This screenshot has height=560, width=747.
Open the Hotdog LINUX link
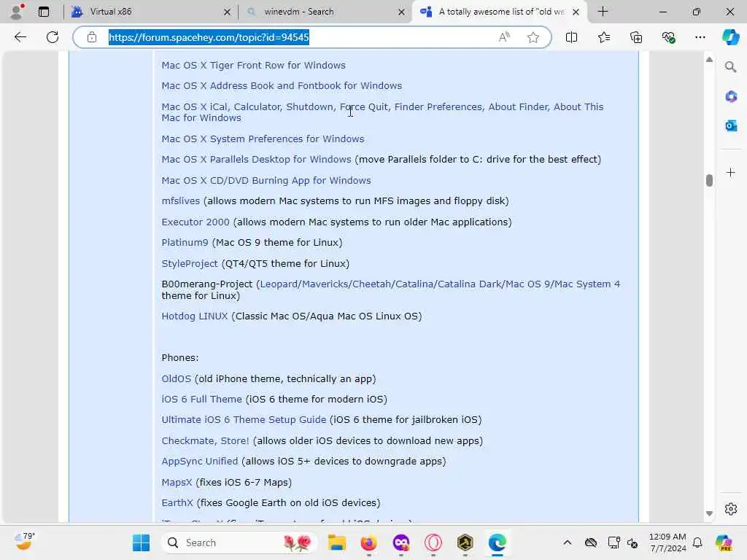pyautogui.click(x=194, y=316)
